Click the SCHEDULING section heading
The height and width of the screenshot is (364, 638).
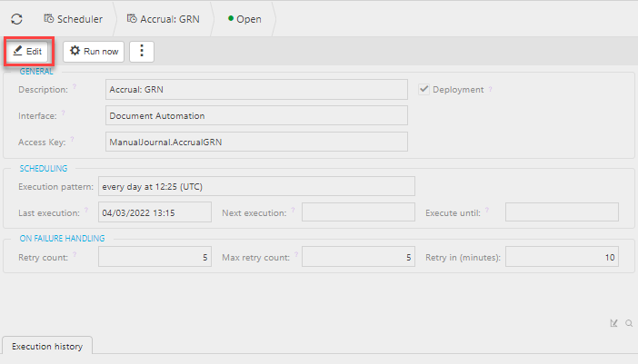coord(44,169)
